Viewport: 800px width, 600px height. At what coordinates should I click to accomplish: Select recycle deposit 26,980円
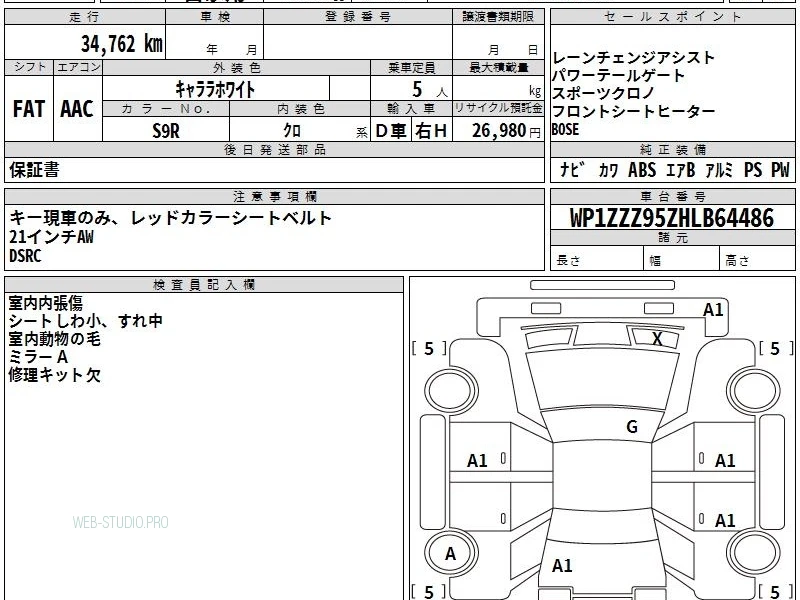pyautogui.click(x=506, y=131)
